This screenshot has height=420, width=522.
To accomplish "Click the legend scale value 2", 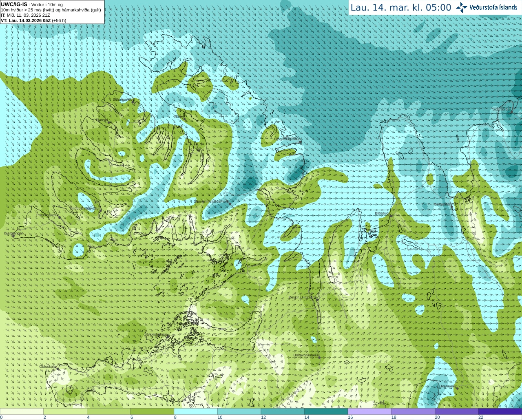I will (44, 417).
